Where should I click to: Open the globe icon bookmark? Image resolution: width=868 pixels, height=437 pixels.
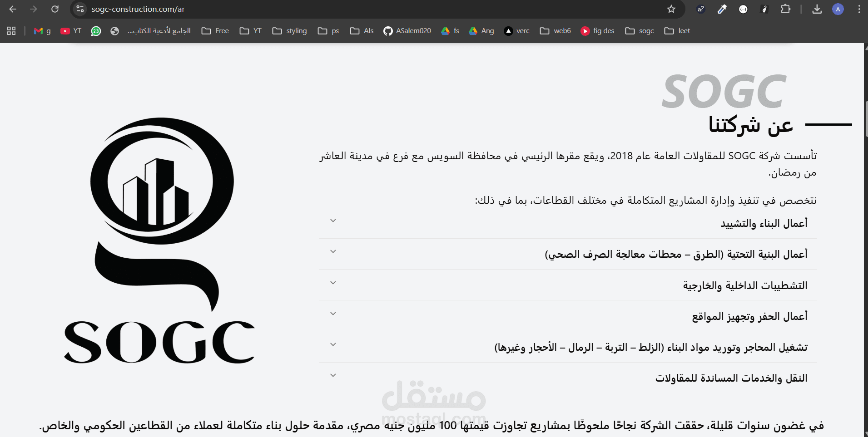click(x=114, y=31)
